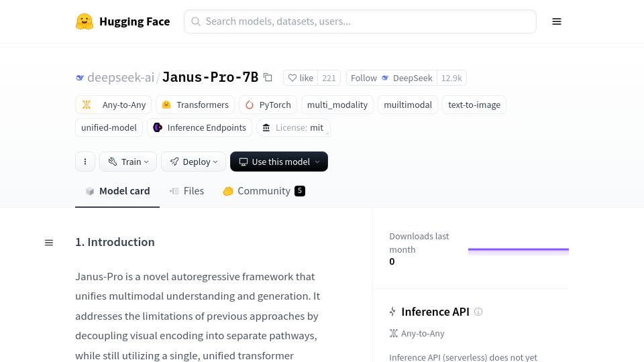Viewport: 644px width, 362px height.
Task: Click info icon next to Inference API
Action: click(478, 312)
